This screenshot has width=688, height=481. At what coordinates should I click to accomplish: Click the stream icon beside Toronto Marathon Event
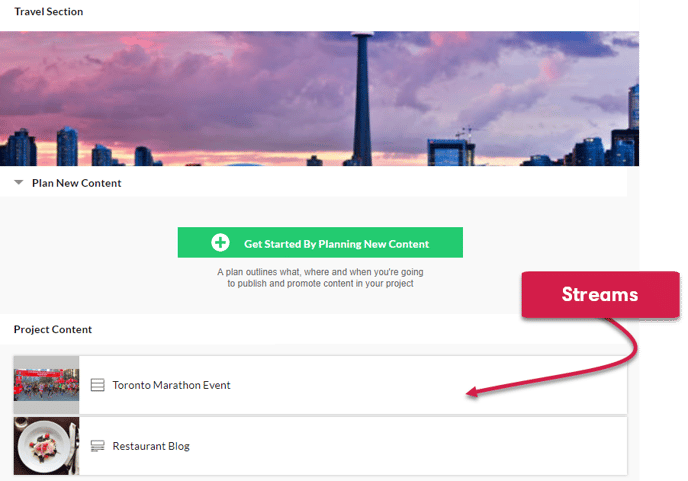[97, 385]
